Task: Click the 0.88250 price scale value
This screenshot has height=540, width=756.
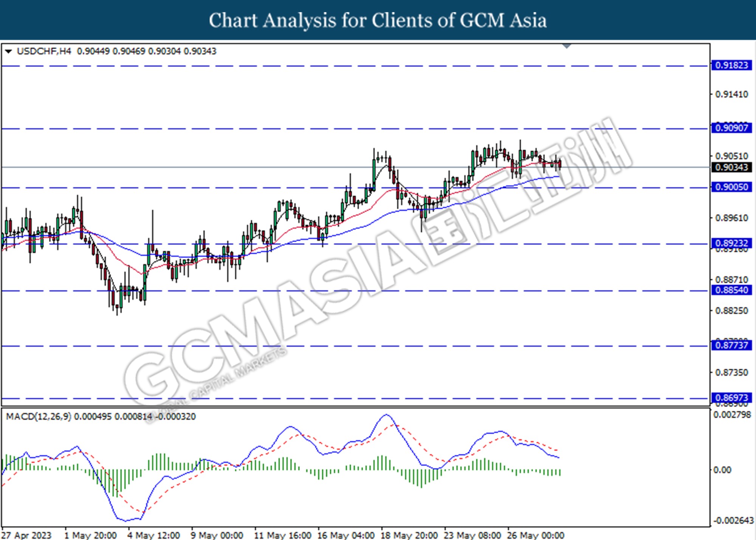Action: point(731,310)
